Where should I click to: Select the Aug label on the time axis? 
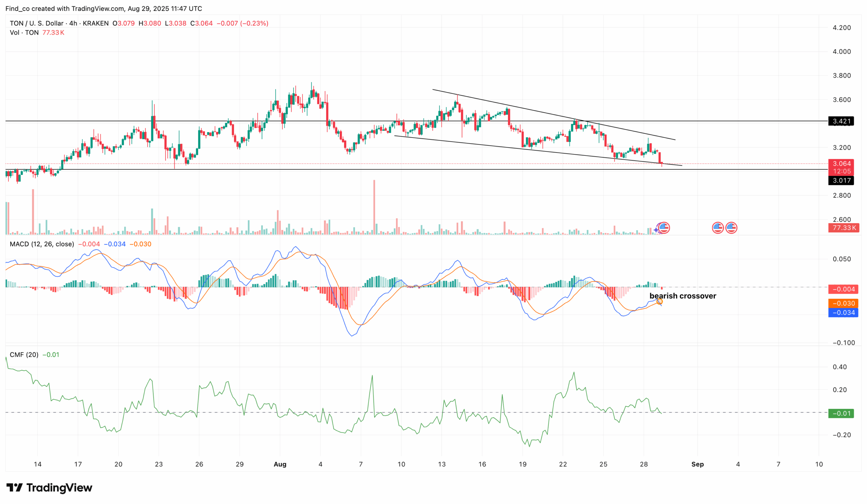tap(280, 464)
